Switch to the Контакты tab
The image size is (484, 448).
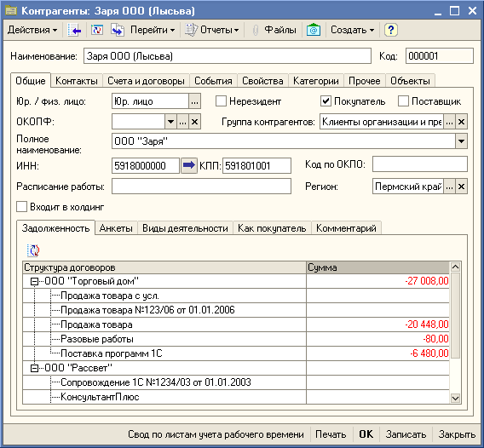(x=77, y=81)
